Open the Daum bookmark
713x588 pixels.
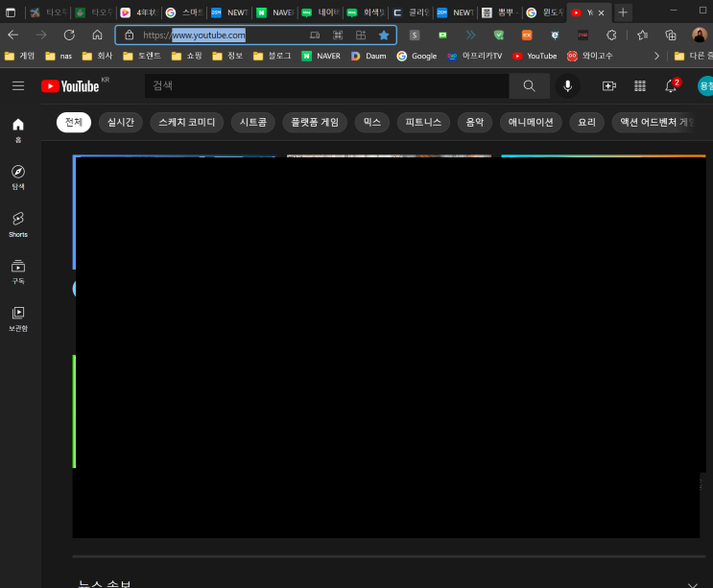pos(368,56)
